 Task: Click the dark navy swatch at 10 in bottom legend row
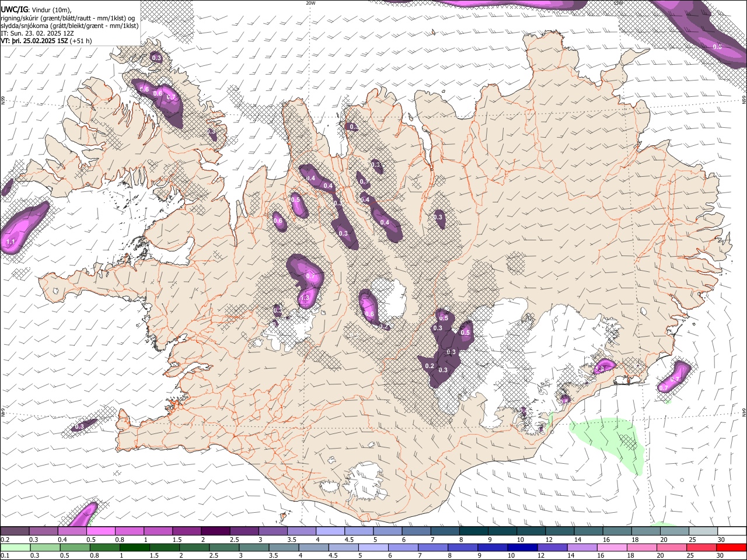pyautogui.click(x=521, y=547)
